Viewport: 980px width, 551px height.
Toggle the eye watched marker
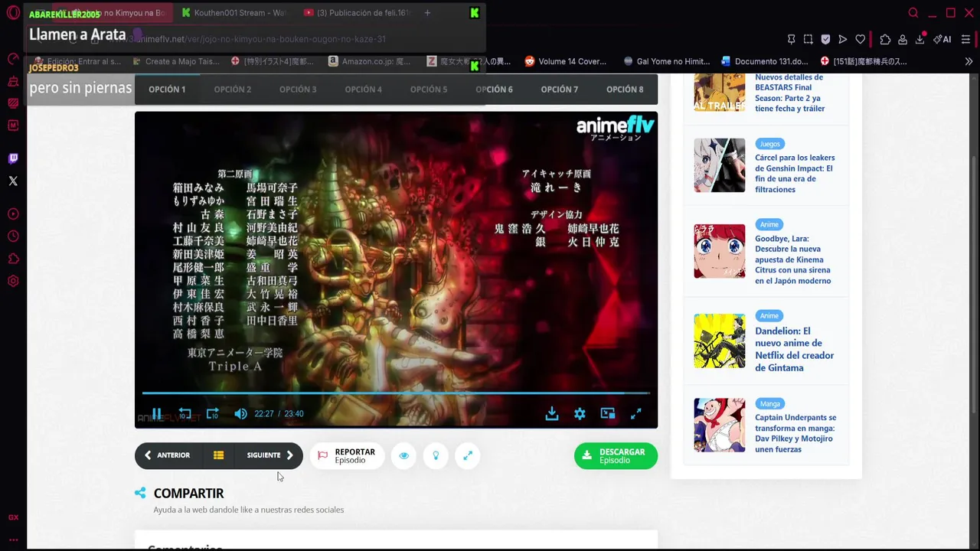pos(403,455)
